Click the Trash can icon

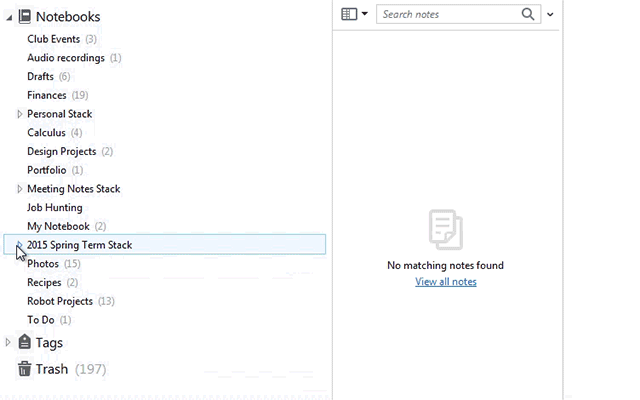(x=25, y=369)
